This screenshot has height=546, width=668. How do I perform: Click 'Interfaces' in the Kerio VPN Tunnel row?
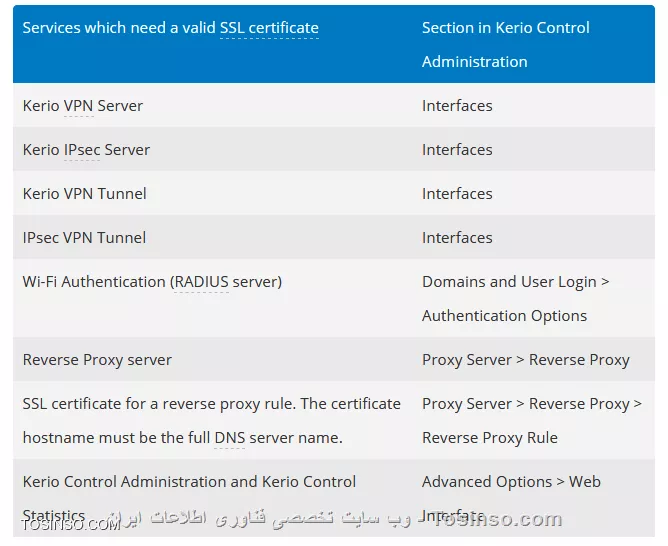[457, 194]
